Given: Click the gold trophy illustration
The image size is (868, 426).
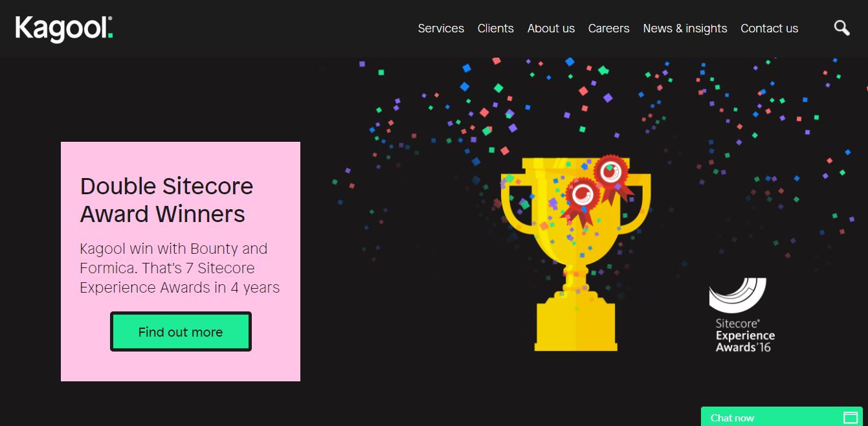Looking at the screenshot, I should pos(575,253).
